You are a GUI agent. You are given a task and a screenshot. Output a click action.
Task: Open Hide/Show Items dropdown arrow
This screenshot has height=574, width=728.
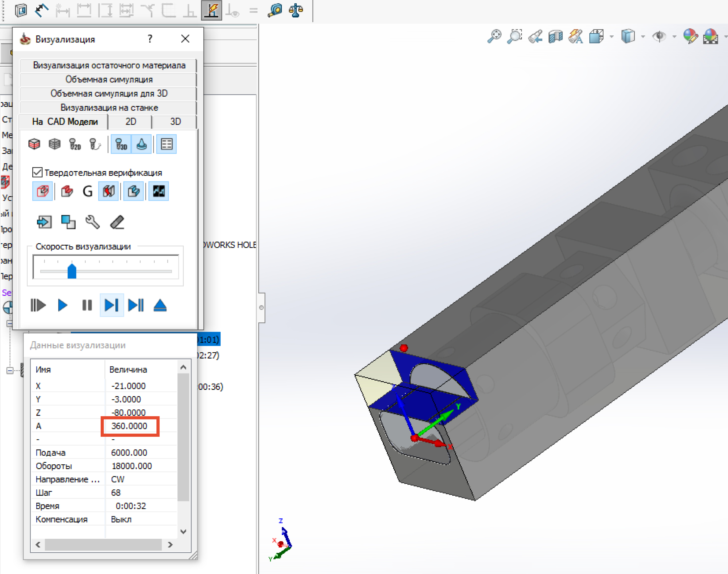coord(674,36)
